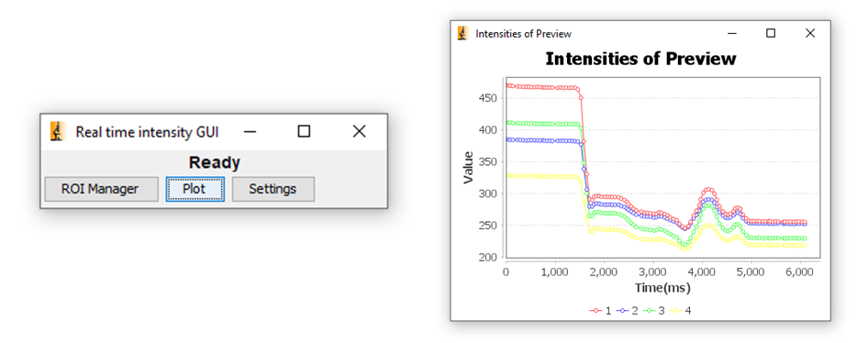Screen dimensions: 868x343
Task: Maximize the Intensities of Preview window
Action: (x=771, y=33)
